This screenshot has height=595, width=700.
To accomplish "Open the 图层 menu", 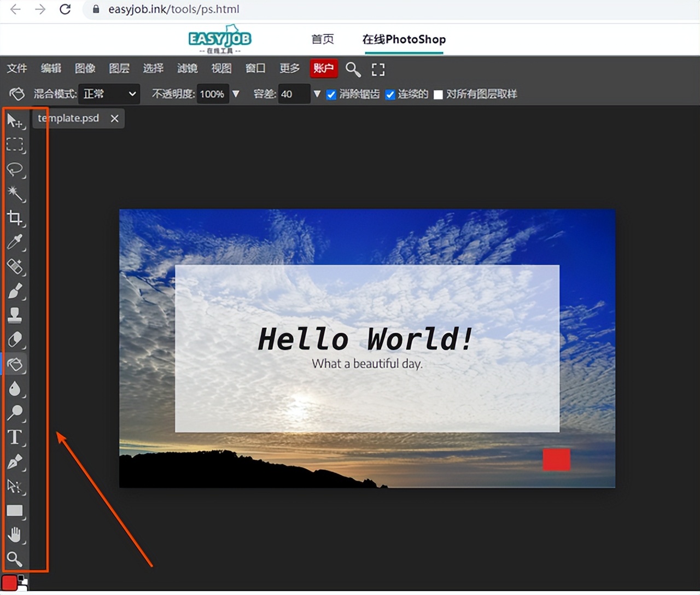I will click(119, 68).
